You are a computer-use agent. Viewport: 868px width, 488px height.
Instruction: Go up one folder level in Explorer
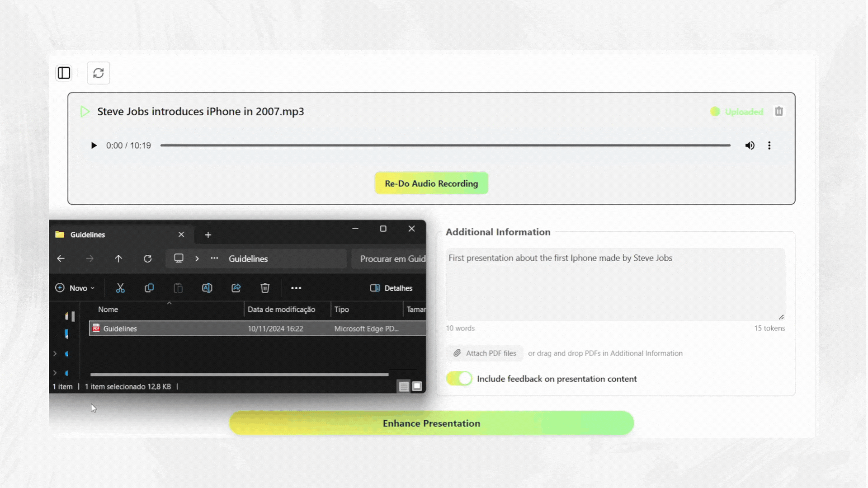[x=118, y=258]
